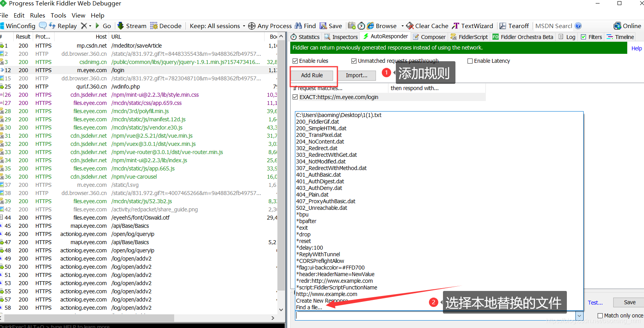The height and width of the screenshot is (328, 644).
Task: Click the AutoResponder Save button
Action: [629, 302]
